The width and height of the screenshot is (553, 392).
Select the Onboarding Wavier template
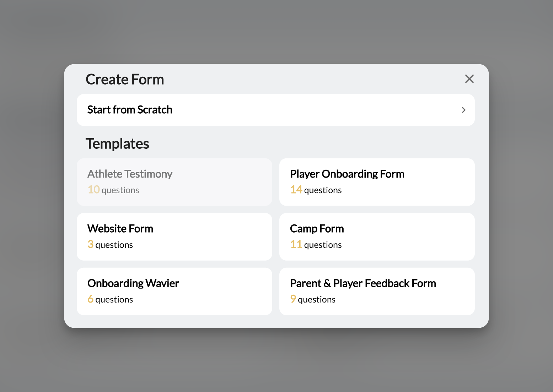[x=174, y=291]
